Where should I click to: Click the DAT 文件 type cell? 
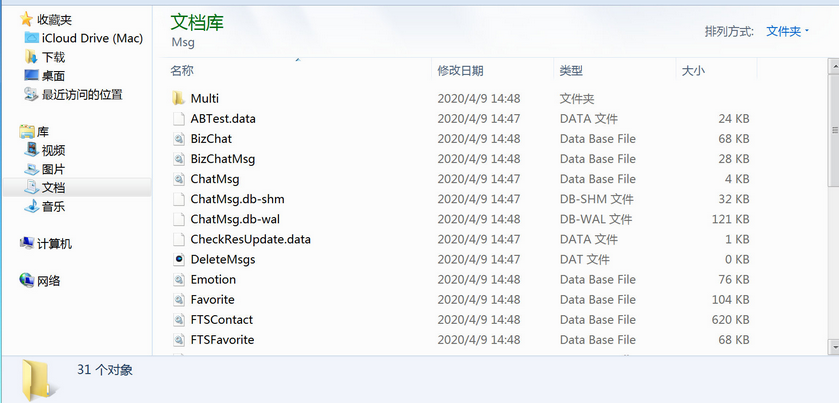584,259
